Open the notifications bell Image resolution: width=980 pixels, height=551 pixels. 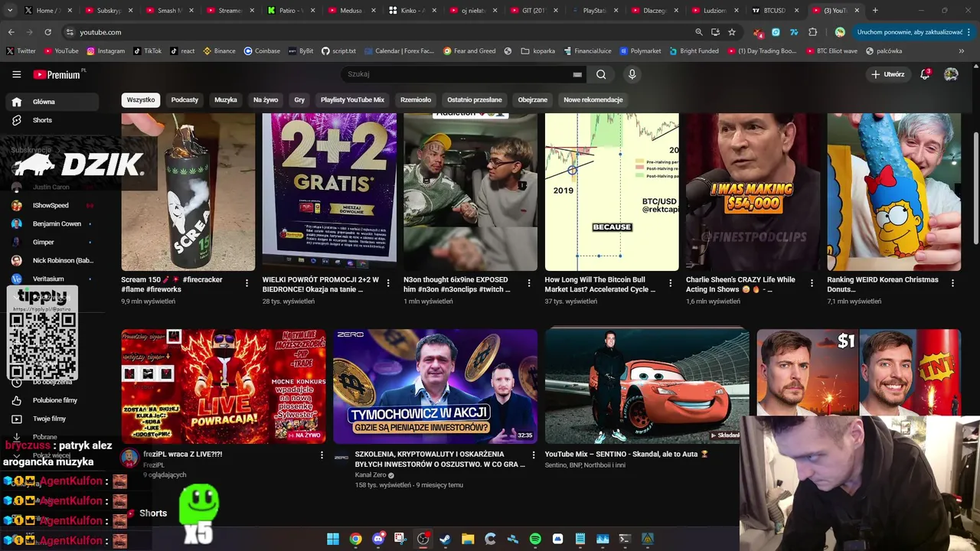[925, 74]
